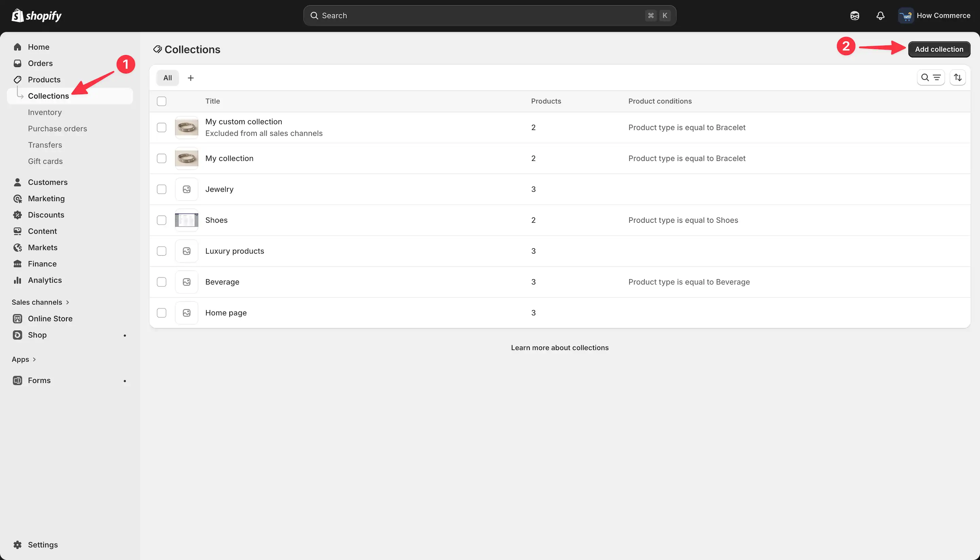
Task: Open the Luxury products collection title
Action: [x=234, y=251]
